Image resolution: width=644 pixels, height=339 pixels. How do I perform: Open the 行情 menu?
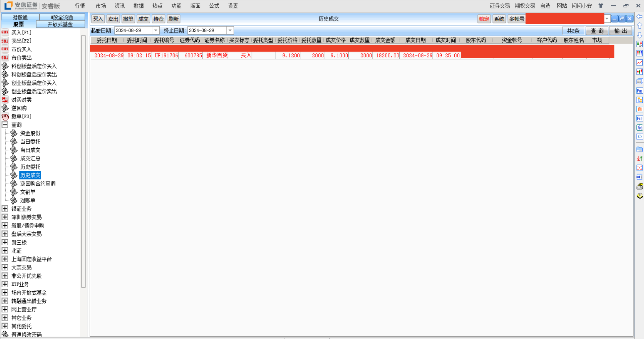click(80, 6)
